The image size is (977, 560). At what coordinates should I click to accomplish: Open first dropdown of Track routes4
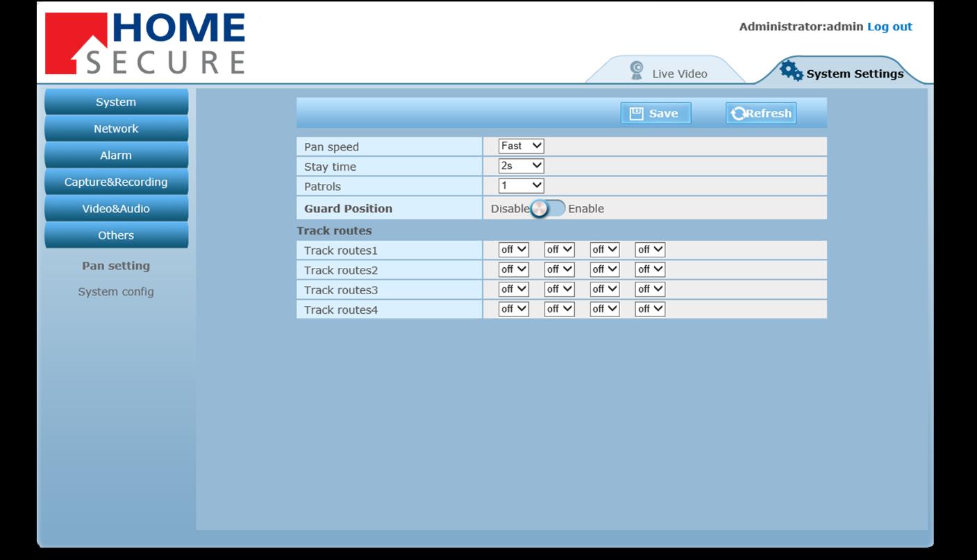click(514, 309)
